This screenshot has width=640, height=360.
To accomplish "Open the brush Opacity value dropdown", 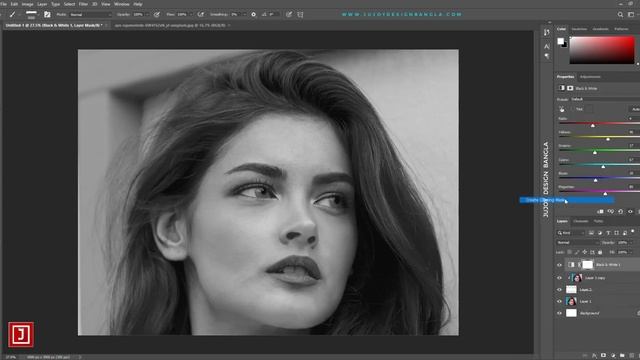I will point(140,15).
